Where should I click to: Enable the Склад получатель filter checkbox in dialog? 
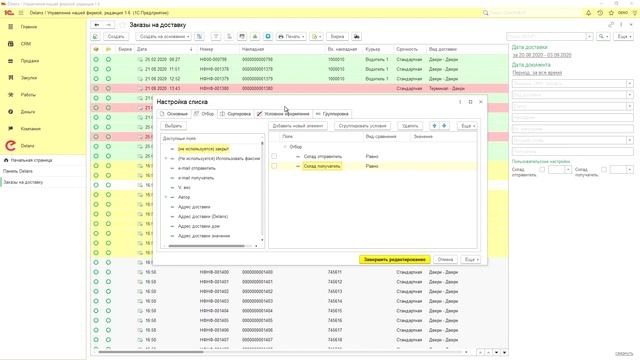pos(274,166)
